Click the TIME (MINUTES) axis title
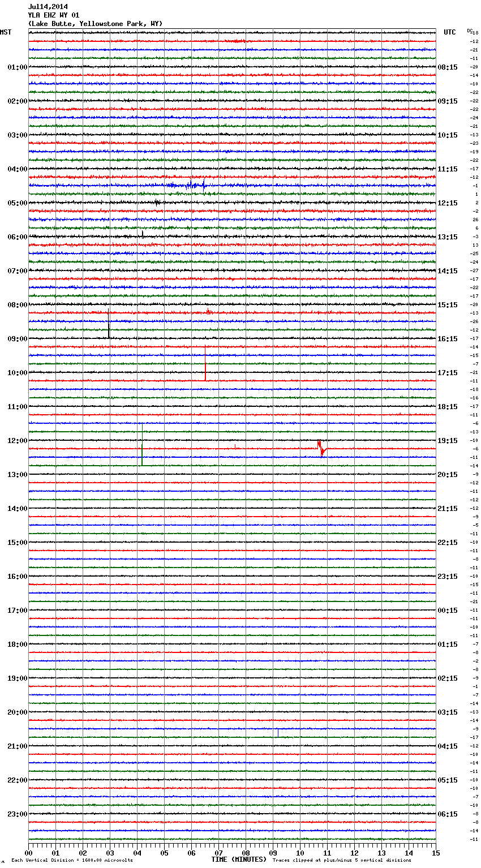Viewport: 481px width, 868px height. (239, 860)
